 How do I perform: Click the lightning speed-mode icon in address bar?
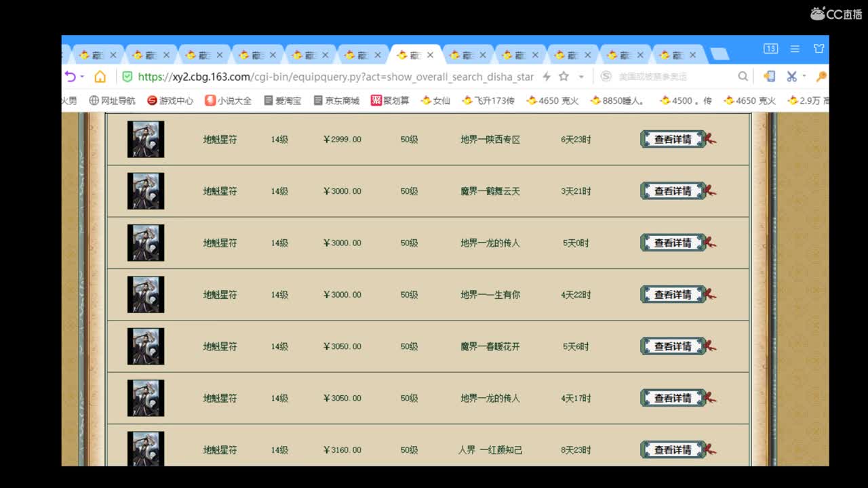pos(546,77)
